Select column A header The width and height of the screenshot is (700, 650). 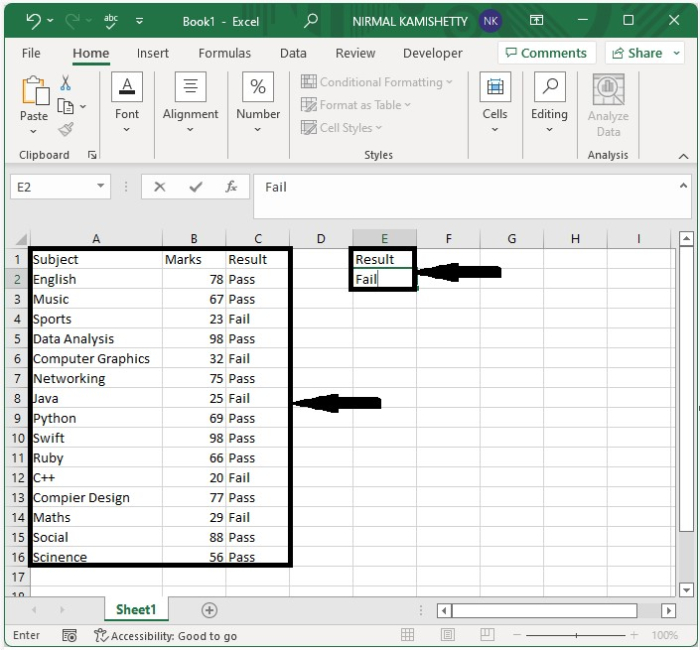96,238
